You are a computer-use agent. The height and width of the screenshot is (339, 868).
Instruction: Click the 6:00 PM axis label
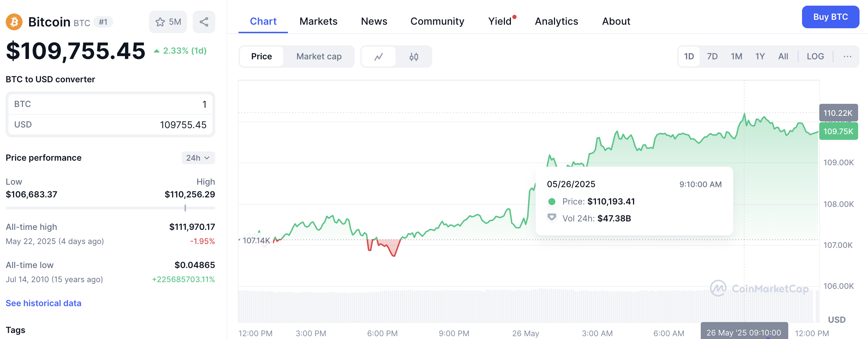(382, 333)
